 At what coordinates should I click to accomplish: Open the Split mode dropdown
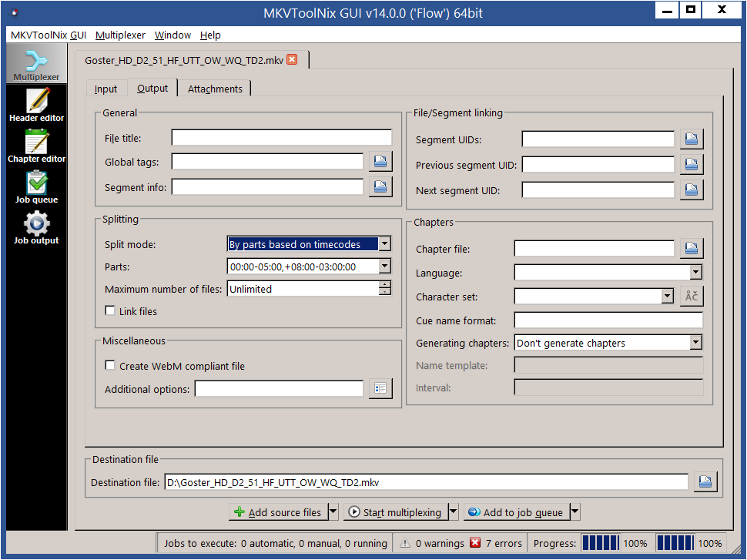coord(385,244)
